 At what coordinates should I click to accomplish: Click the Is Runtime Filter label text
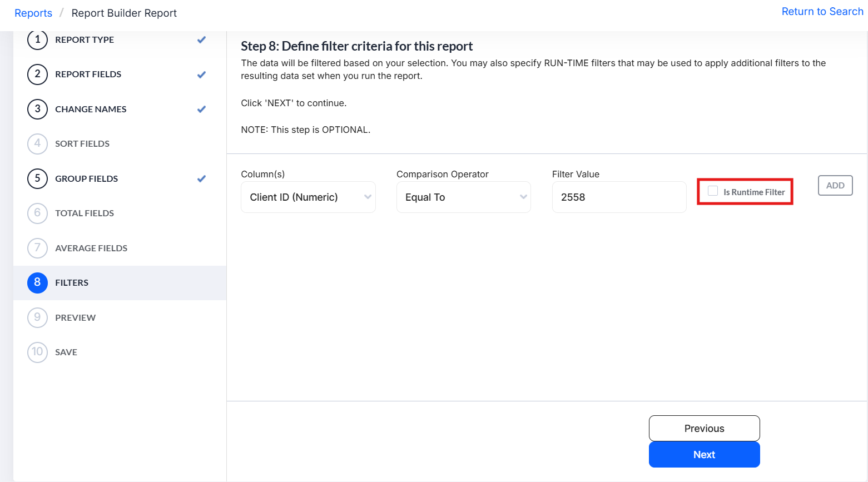(754, 192)
